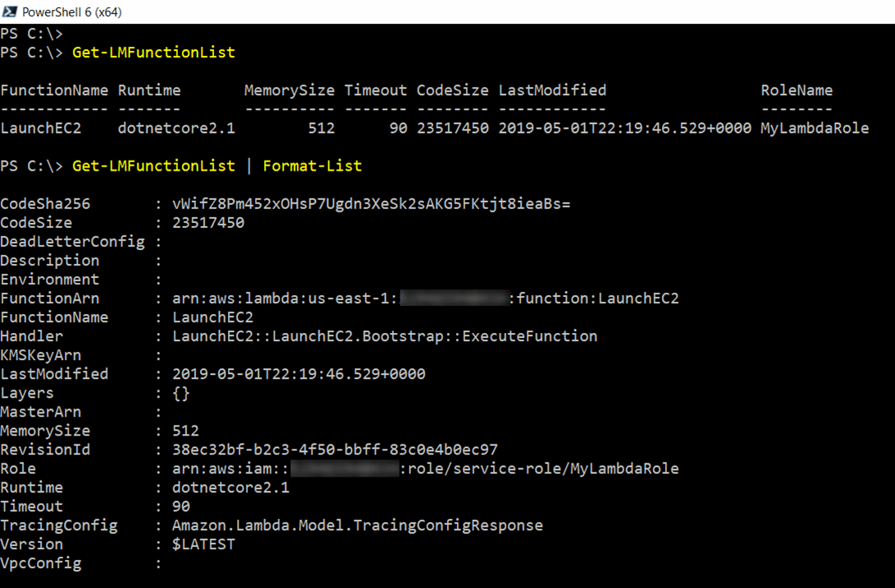Viewport: 895px width, 588px height.
Task: Click the MyLambdaRole value in table row
Action: coord(815,128)
